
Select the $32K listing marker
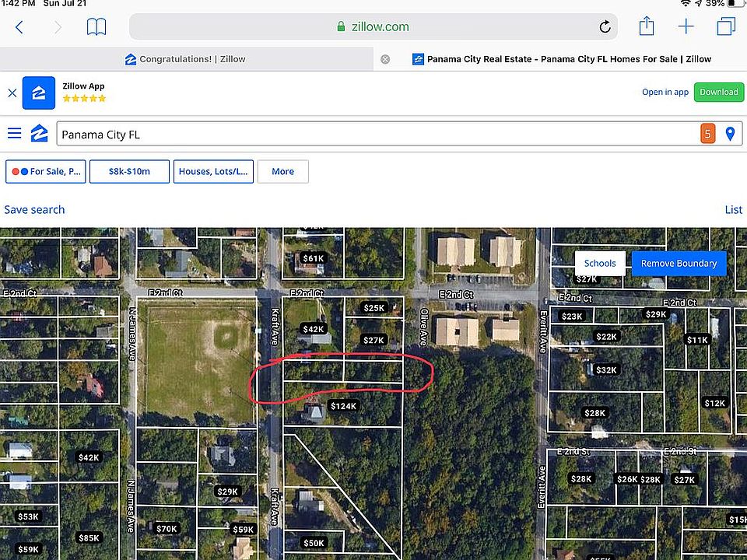click(x=606, y=369)
